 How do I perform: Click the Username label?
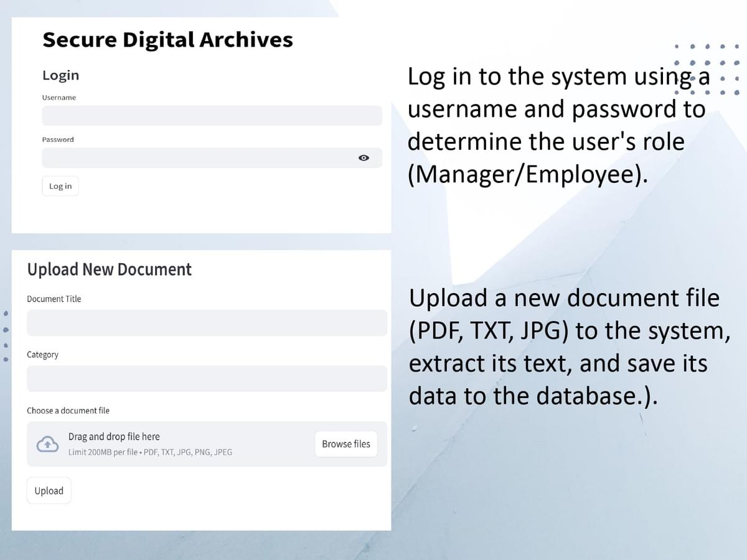pyautogui.click(x=59, y=98)
